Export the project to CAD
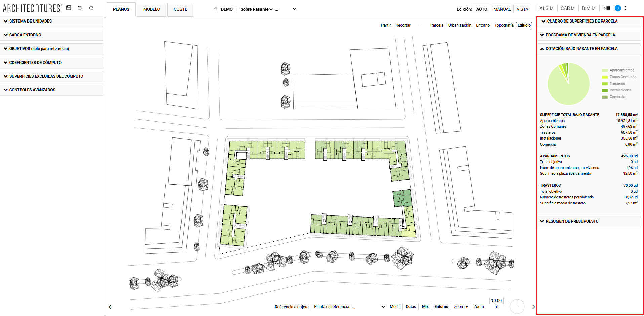This screenshot has width=644, height=316. tap(567, 8)
